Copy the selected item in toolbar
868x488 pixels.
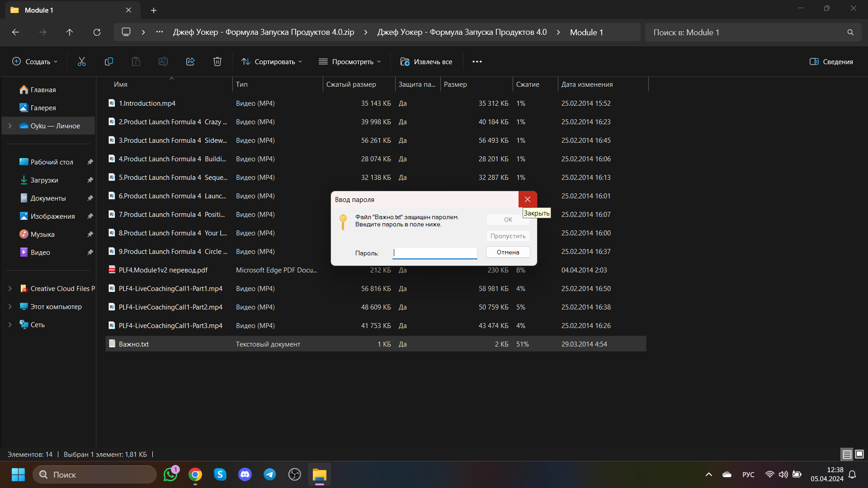109,61
